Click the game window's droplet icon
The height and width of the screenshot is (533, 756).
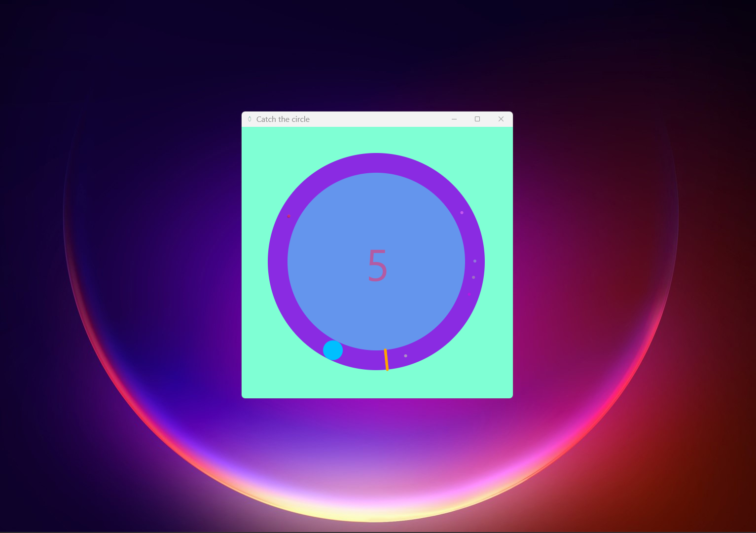250,119
